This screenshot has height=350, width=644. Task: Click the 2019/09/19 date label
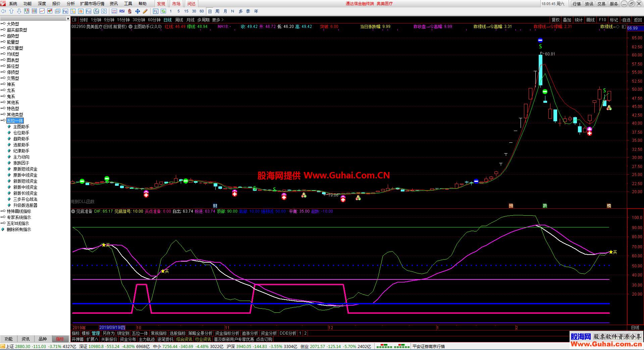point(113,327)
